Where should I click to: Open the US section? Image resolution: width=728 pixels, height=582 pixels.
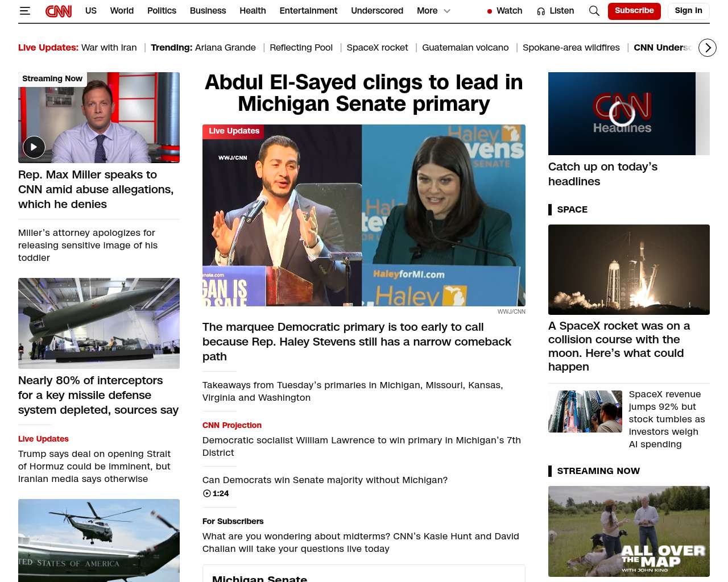click(91, 11)
